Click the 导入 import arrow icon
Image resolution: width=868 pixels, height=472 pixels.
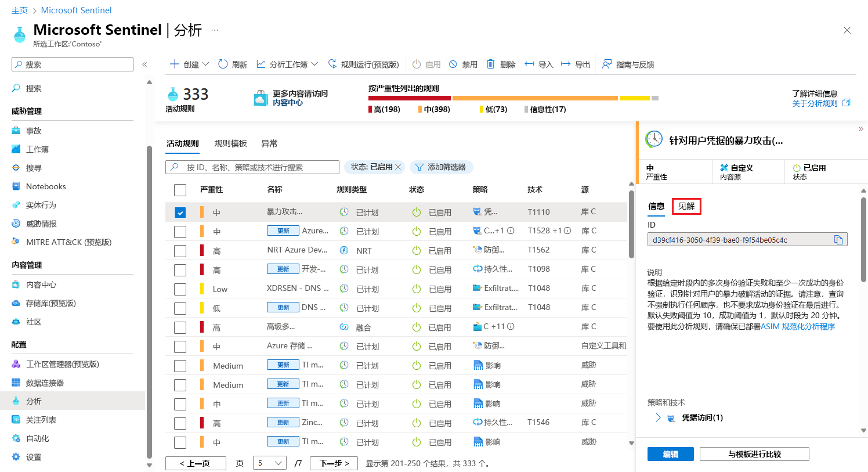point(529,64)
